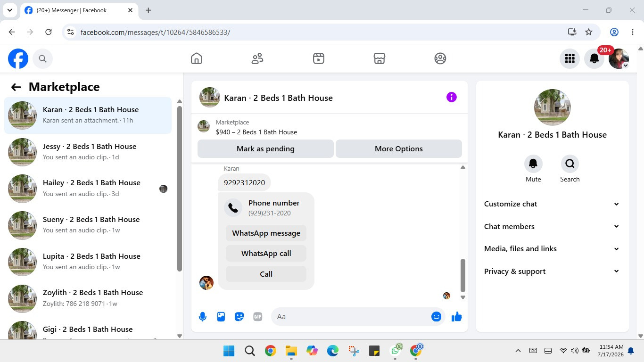This screenshot has width=644, height=362.
Task: Open the Facebook menu grid icon
Action: tap(570, 58)
